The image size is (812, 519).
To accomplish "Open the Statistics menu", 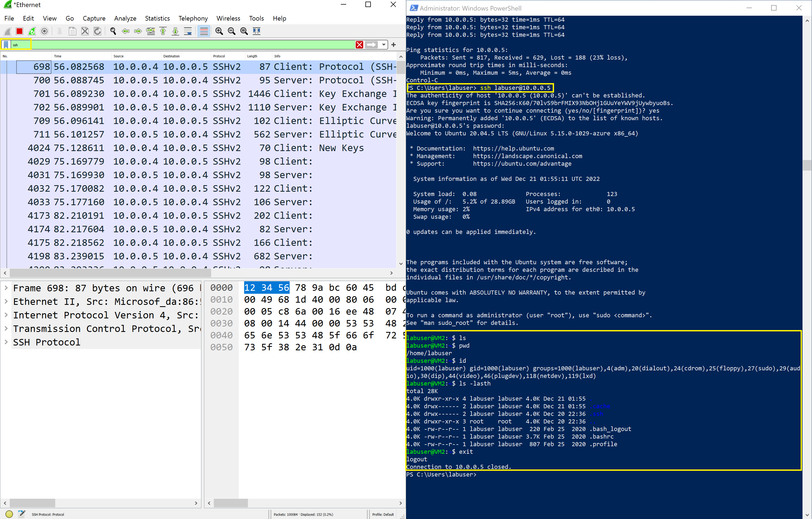I will (158, 19).
